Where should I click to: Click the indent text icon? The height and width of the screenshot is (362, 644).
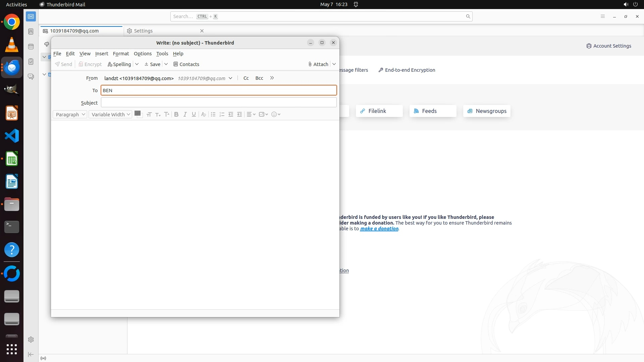tap(239, 114)
